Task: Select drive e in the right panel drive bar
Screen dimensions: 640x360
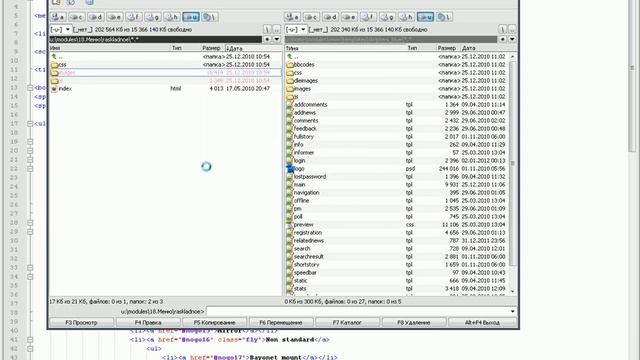Action: click(x=349, y=17)
